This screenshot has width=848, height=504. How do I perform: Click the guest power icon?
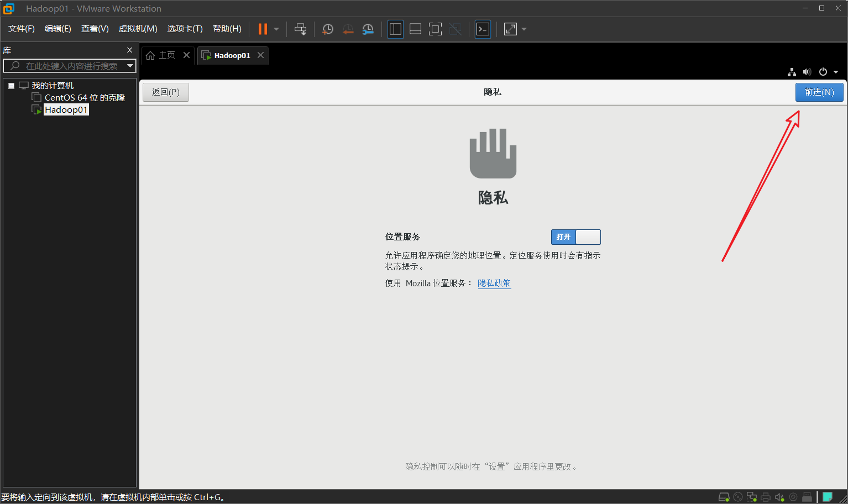(823, 72)
